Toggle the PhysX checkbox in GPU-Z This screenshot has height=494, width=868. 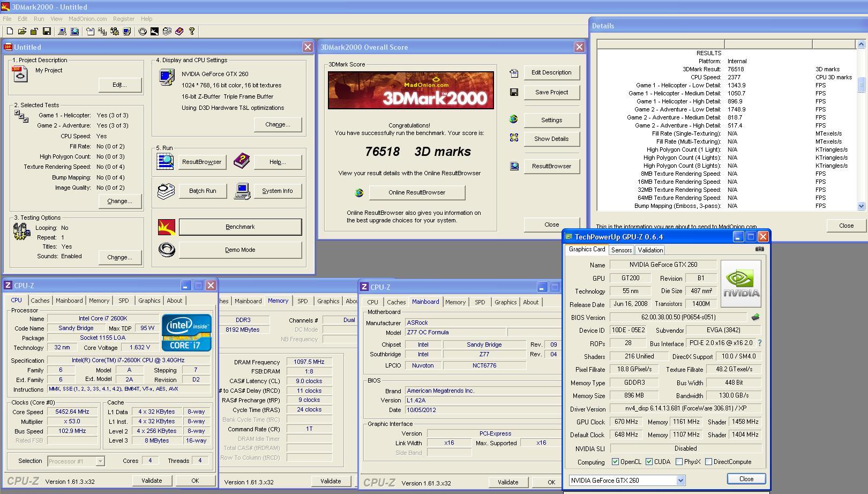click(x=679, y=462)
